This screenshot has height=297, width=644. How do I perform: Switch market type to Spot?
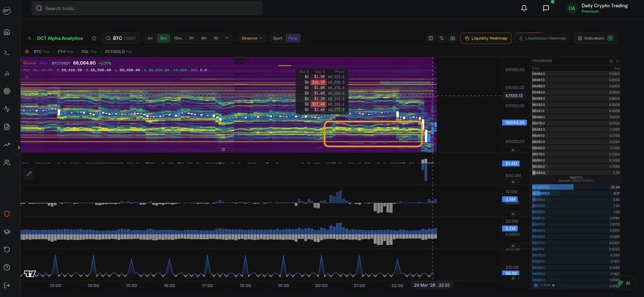(277, 38)
